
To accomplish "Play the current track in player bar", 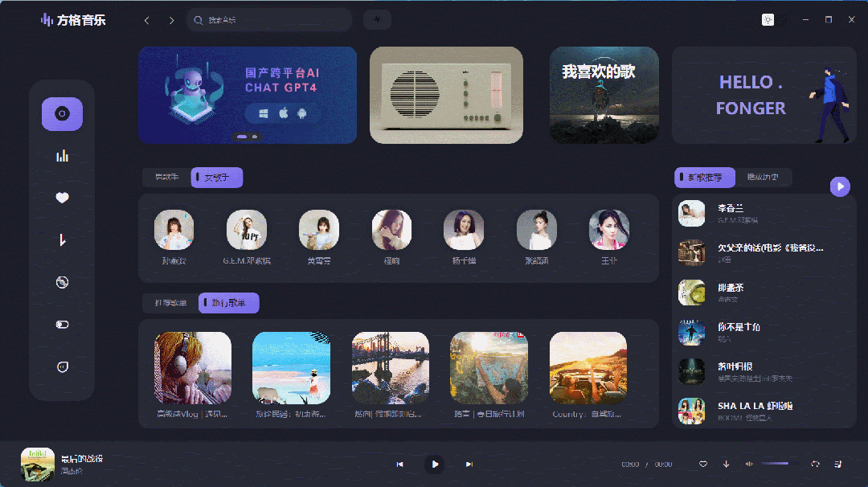I will click(435, 464).
